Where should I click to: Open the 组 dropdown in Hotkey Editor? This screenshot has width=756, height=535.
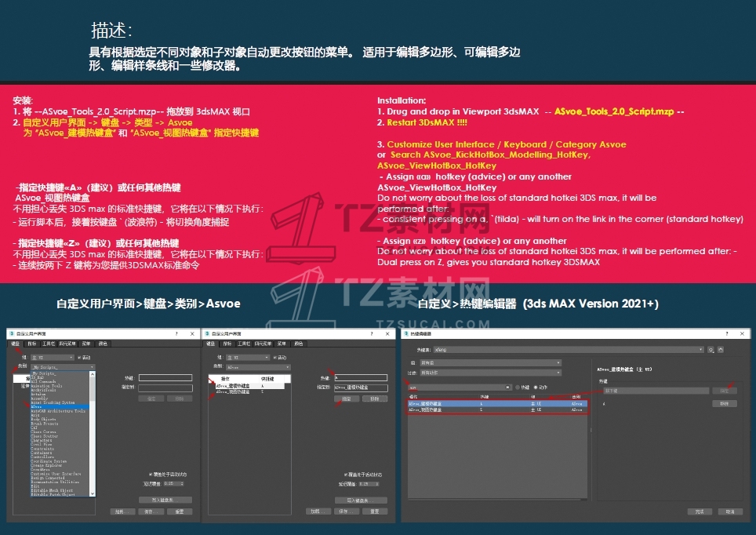pyautogui.click(x=490, y=362)
